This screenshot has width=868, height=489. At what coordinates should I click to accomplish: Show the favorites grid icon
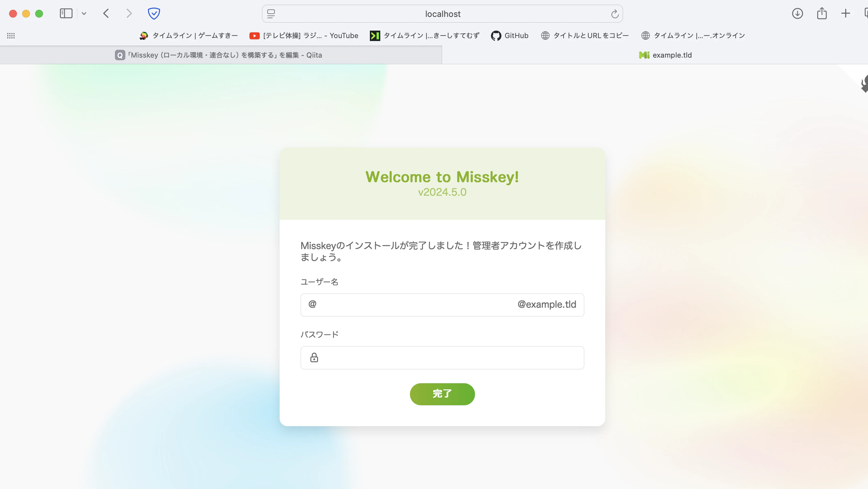11,36
